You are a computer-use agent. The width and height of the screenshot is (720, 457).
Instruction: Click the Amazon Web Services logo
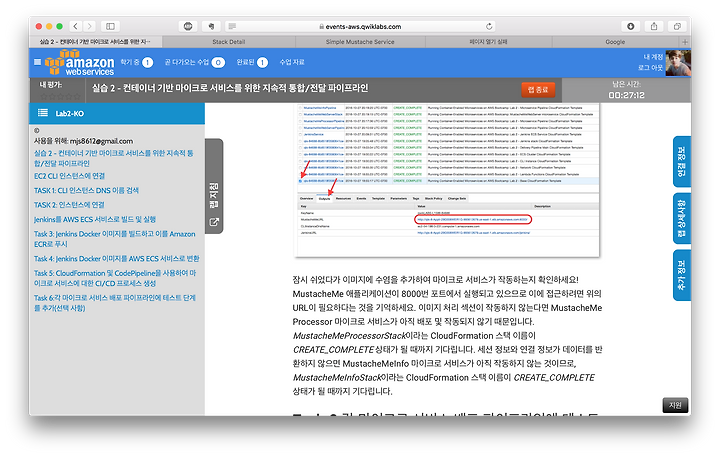tap(79, 63)
